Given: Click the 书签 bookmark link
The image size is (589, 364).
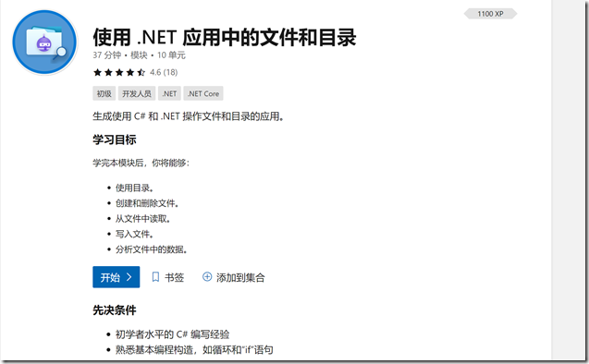Looking at the screenshot, I should 168,277.
